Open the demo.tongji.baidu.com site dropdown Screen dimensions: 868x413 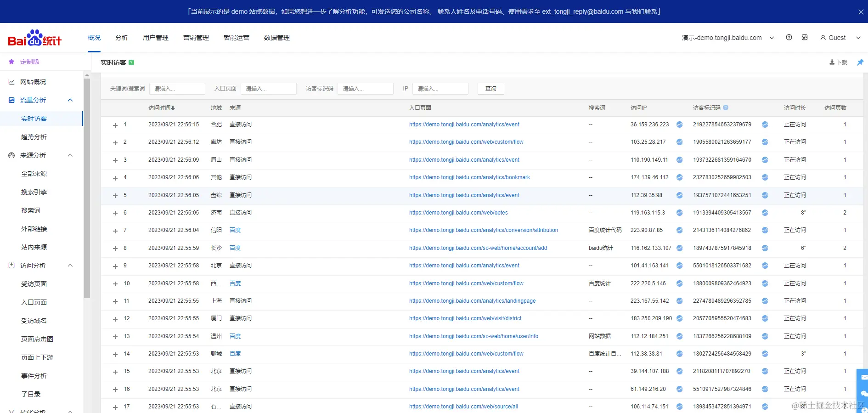[728, 38]
